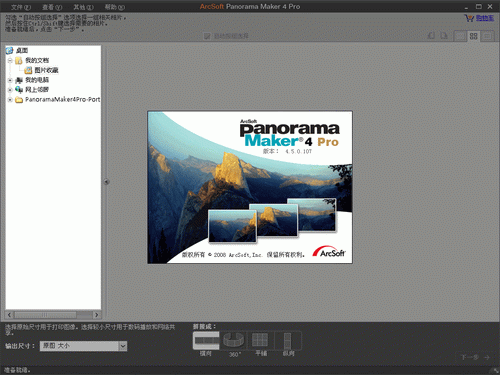This screenshot has height=375, width=500.
Task: Collapse the 我的文档 tree node
Action: pyautogui.click(x=10, y=60)
